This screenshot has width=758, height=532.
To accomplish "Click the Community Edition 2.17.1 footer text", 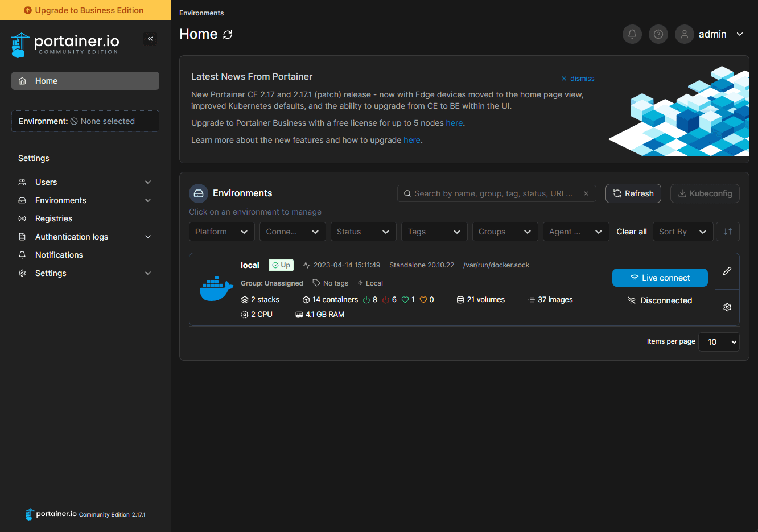I will [x=112, y=514].
